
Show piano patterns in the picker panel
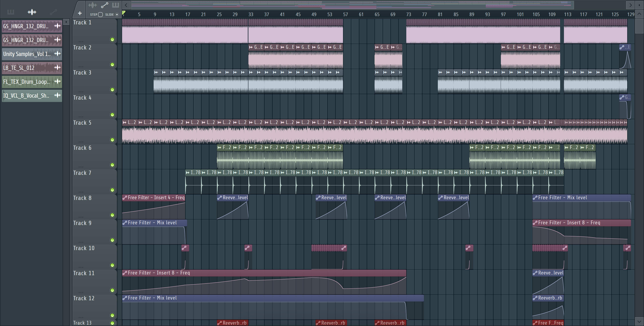coord(11,12)
